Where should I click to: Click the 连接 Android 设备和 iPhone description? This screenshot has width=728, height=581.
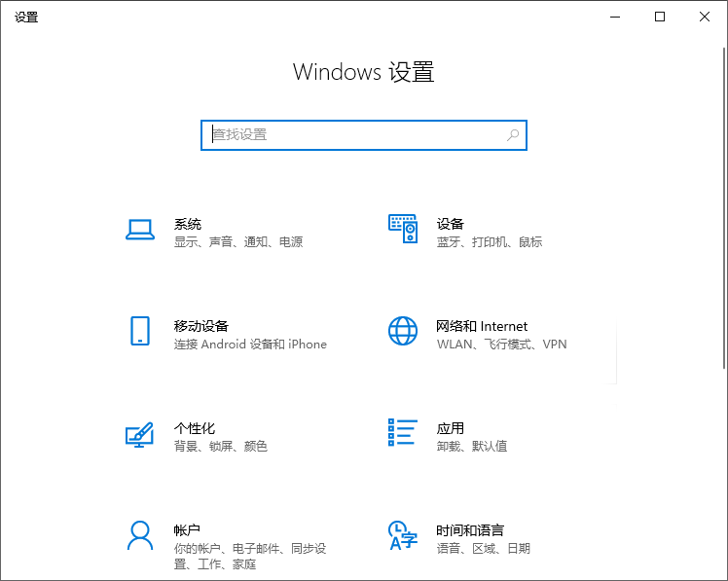point(250,345)
